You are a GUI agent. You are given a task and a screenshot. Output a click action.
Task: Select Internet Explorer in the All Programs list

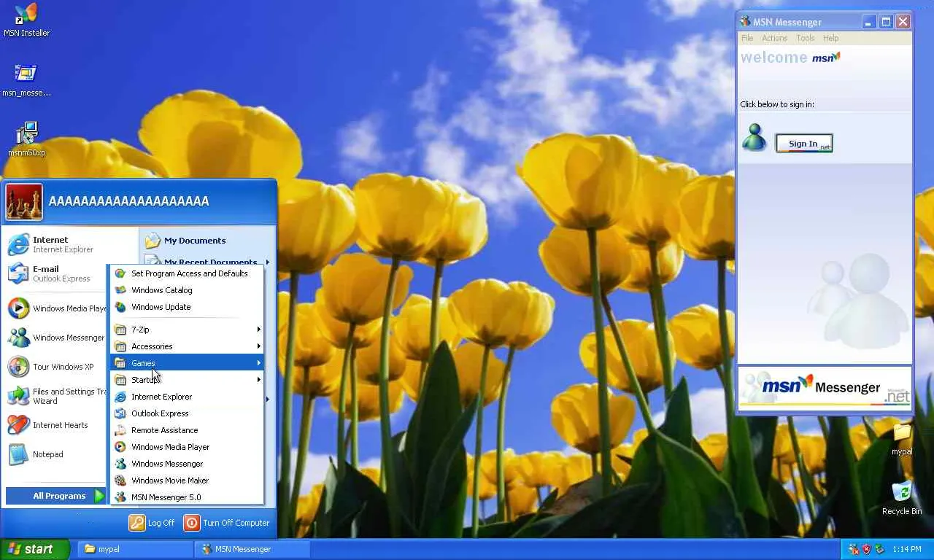(x=187, y=397)
